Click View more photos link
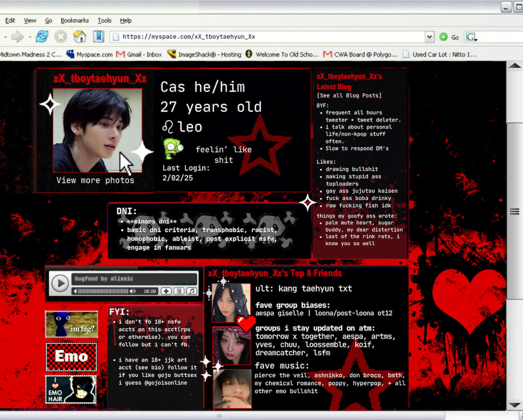Image resolution: width=523 pixels, height=420 pixels. coord(95,180)
